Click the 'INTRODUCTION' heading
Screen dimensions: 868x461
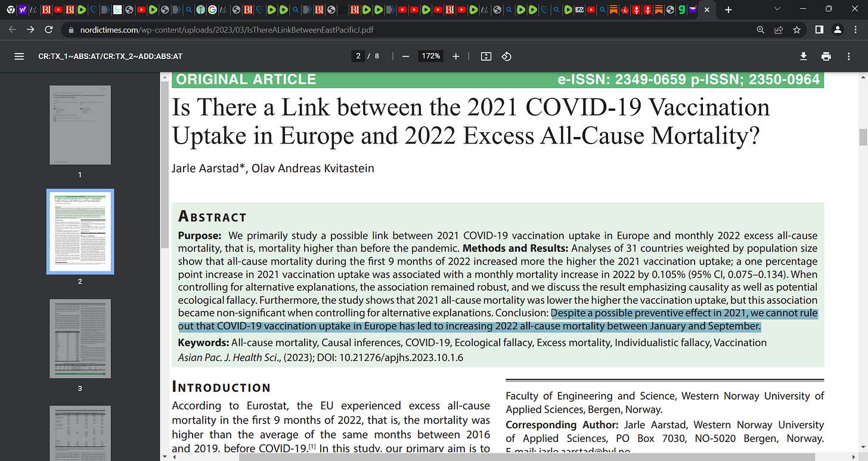[221, 387]
